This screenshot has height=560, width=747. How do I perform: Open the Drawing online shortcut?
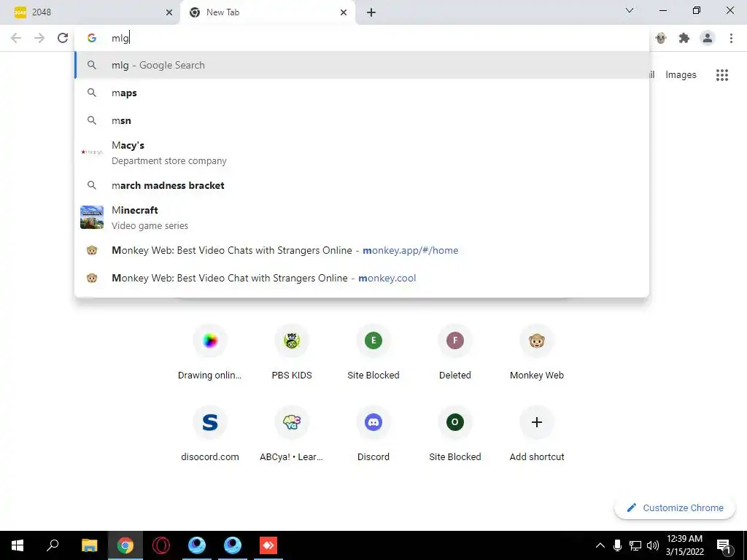[x=209, y=352]
